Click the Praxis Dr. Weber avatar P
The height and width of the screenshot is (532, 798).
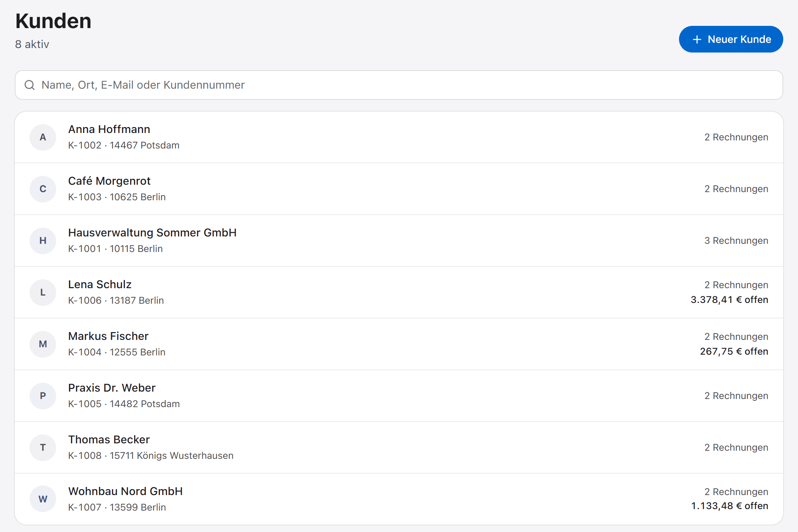(x=43, y=396)
